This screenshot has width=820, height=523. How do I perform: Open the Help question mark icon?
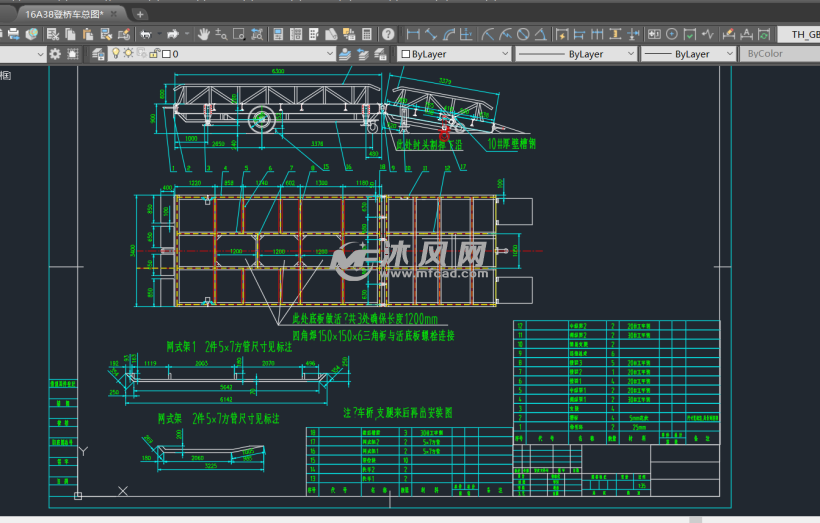[388, 33]
